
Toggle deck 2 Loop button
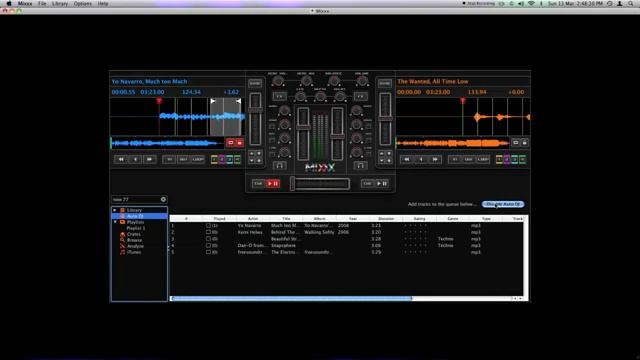pyautogui.click(x=483, y=160)
